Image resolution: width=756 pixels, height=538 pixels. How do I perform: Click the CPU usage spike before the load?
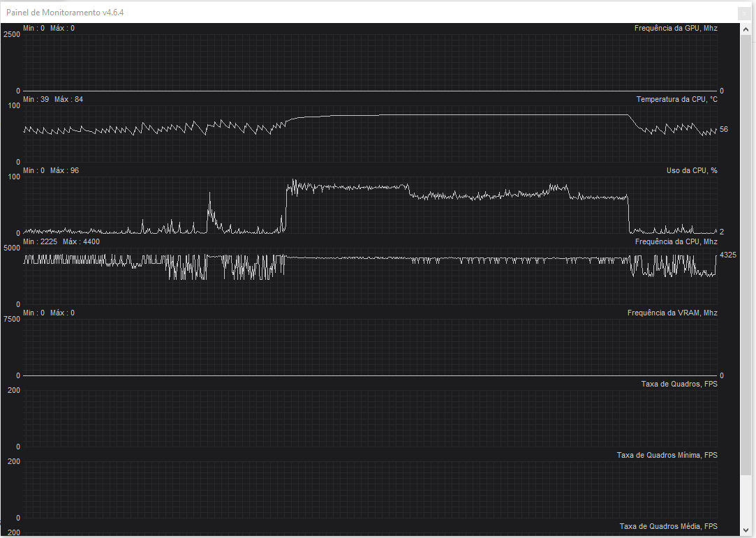point(209,212)
